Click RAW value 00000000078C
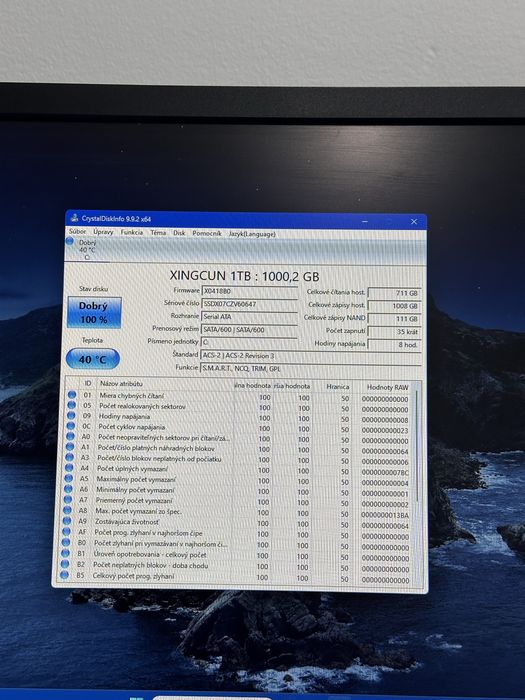Screen dimensions: 525x700 385,472
